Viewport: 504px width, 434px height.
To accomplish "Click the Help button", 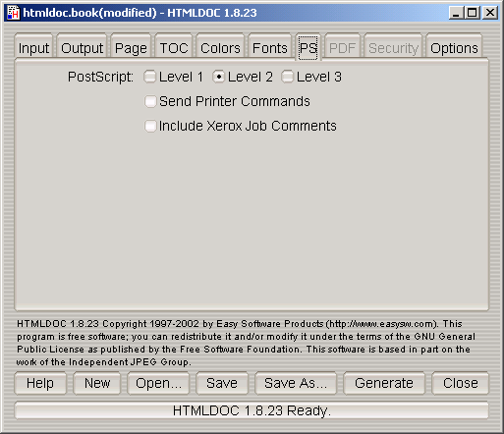I will pyautogui.click(x=40, y=383).
